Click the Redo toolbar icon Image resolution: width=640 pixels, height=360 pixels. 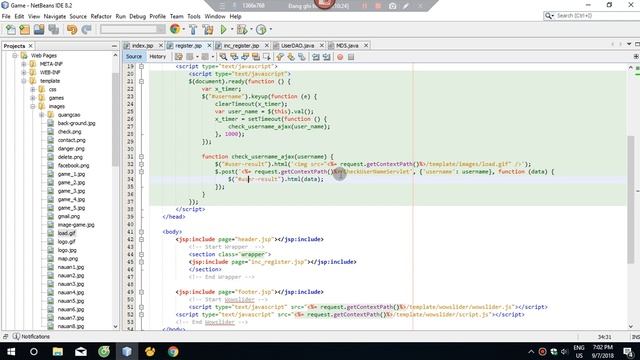click(x=86, y=29)
